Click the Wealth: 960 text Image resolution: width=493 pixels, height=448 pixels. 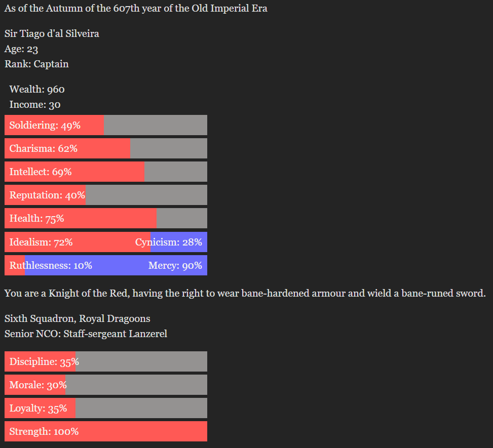click(x=37, y=90)
